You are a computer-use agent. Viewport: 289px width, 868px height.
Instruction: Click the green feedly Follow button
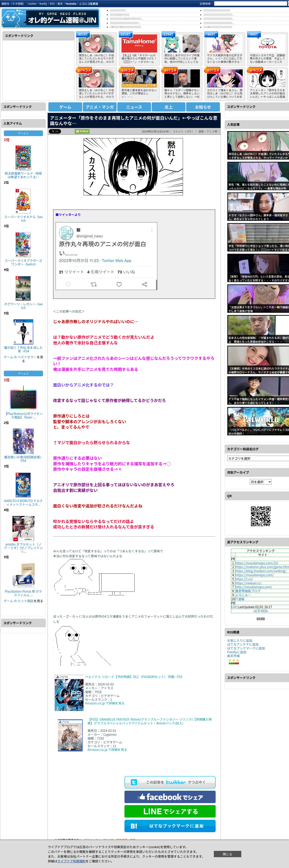[x=82, y=131]
